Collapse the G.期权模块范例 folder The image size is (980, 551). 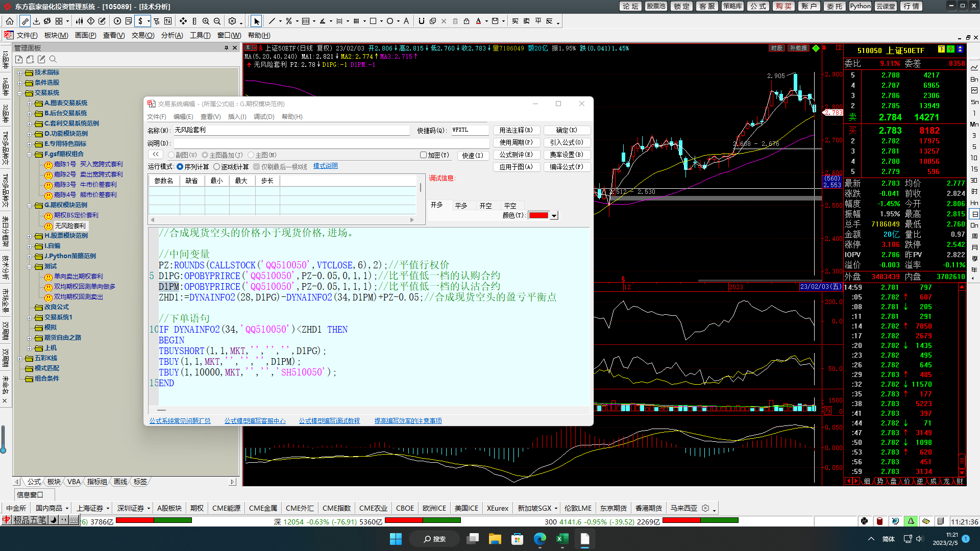point(30,205)
